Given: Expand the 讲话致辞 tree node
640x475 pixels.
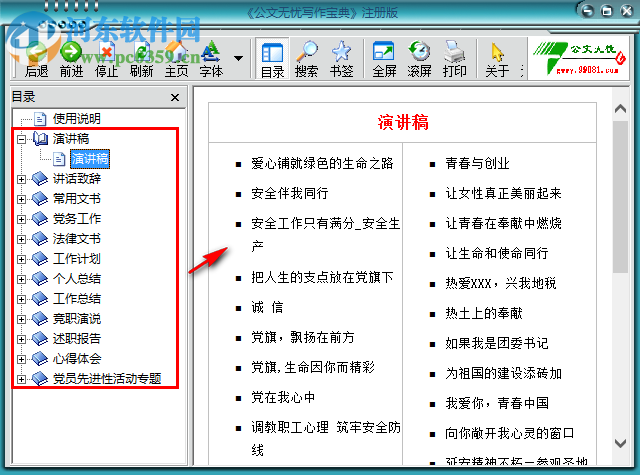Looking at the screenshot, I should (x=21, y=179).
